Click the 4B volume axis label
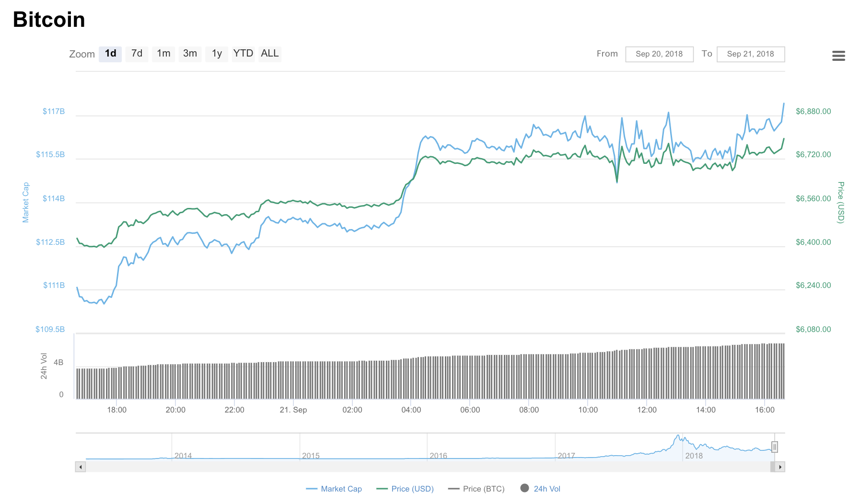The image size is (859, 504). tap(58, 363)
